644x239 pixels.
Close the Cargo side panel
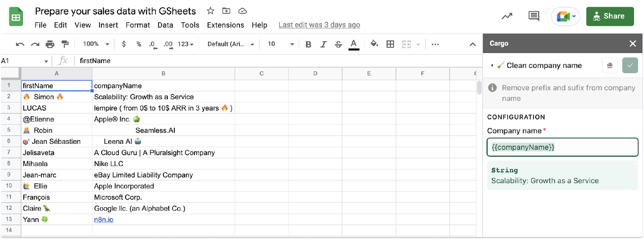pyautogui.click(x=633, y=43)
